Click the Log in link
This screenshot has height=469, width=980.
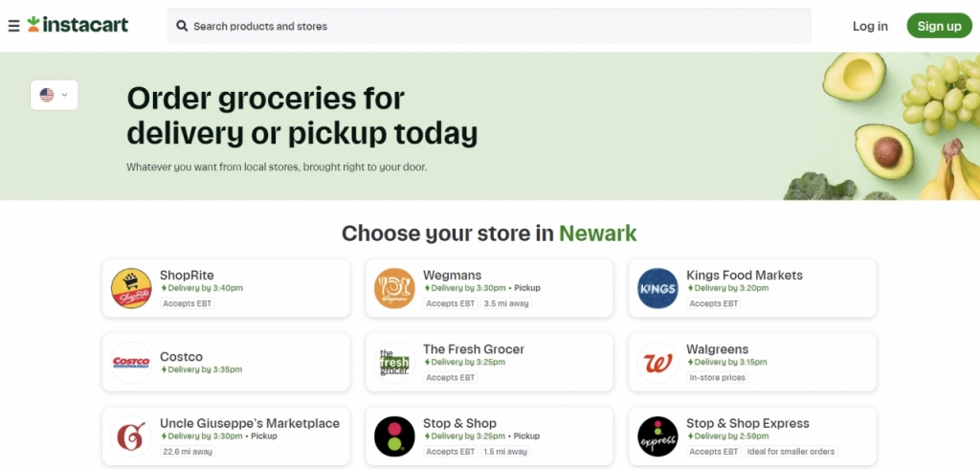tap(870, 26)
